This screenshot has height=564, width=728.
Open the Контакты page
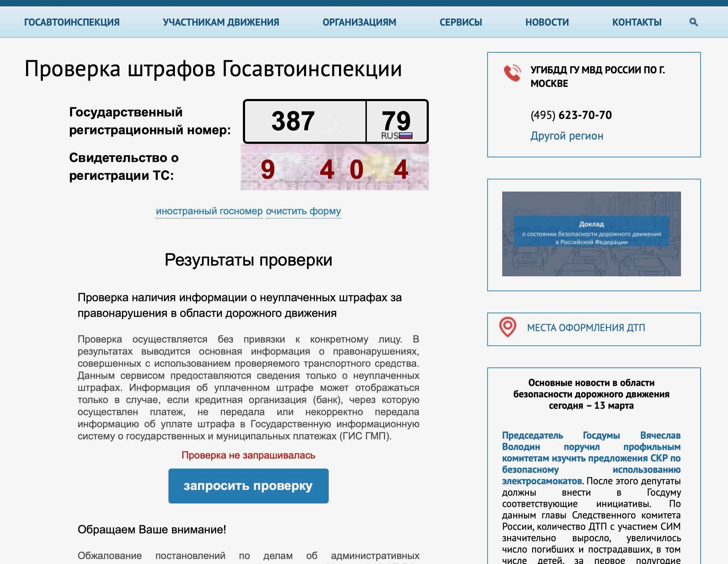(x=636, y=22)
